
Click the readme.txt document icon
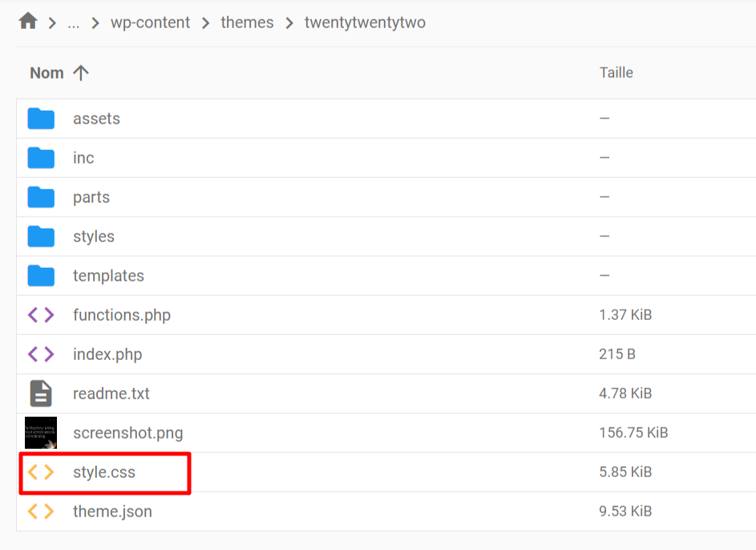tap(41, 394)
